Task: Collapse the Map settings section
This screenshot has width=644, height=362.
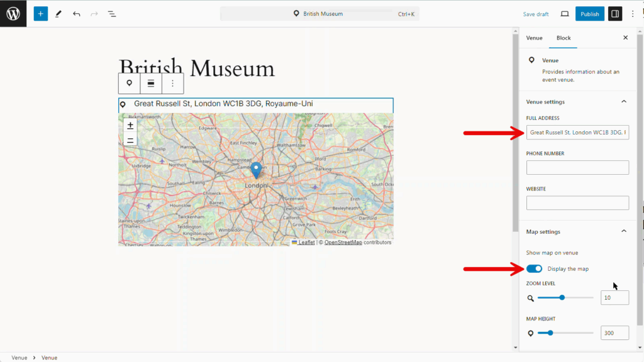Action: [624, 231]
